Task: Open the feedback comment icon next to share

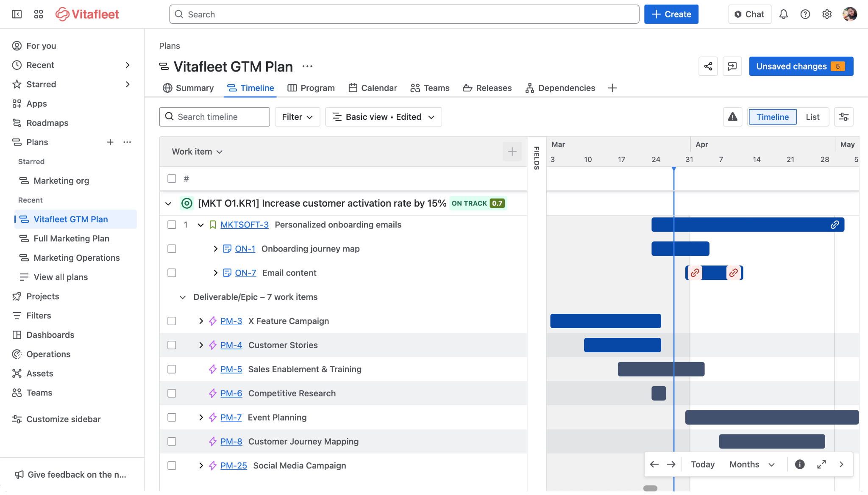Action: (x=732, y=66)
